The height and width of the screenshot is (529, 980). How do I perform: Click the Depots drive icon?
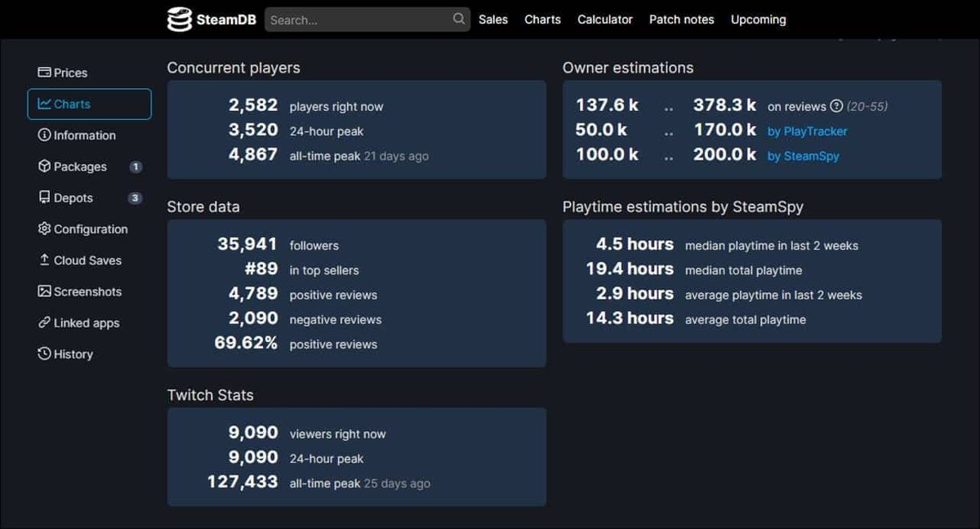44,198
